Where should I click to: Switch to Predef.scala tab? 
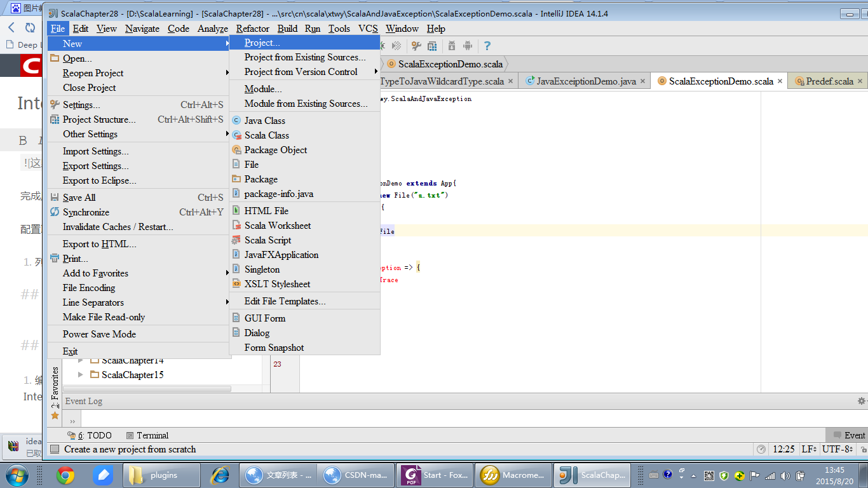click(x=828, y=81)
